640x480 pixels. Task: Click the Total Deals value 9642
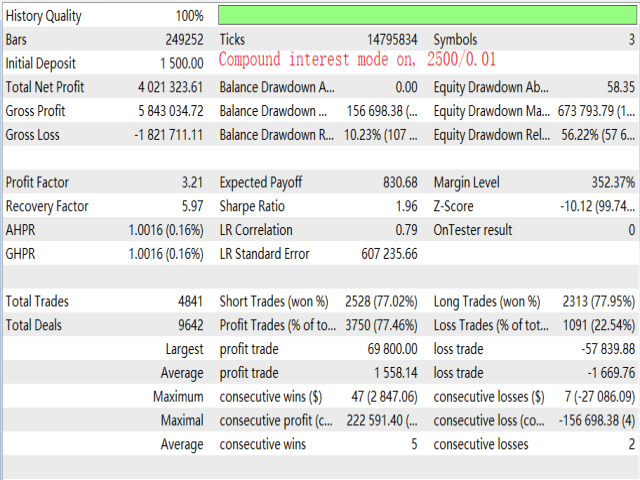191,325
